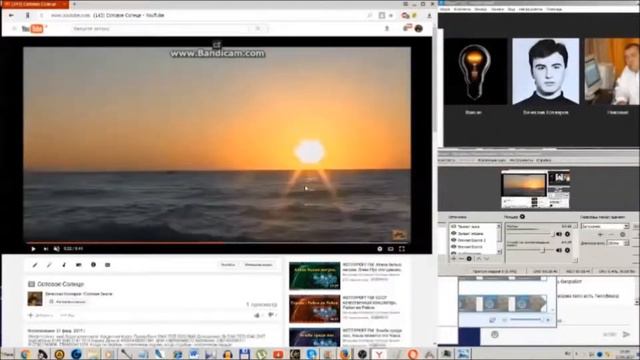This screenshot has width=640, height=360.
Task: Seek on the red video progress bar
Action: (x=216, y=242)
